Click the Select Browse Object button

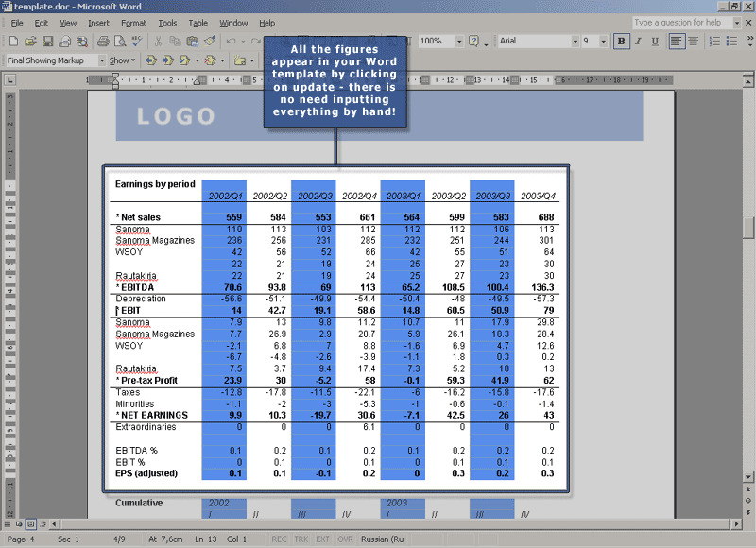[x=748, y=501]
